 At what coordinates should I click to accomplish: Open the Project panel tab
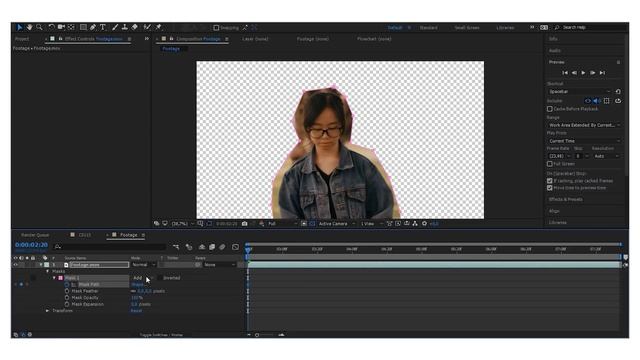(x=22, y=39)
